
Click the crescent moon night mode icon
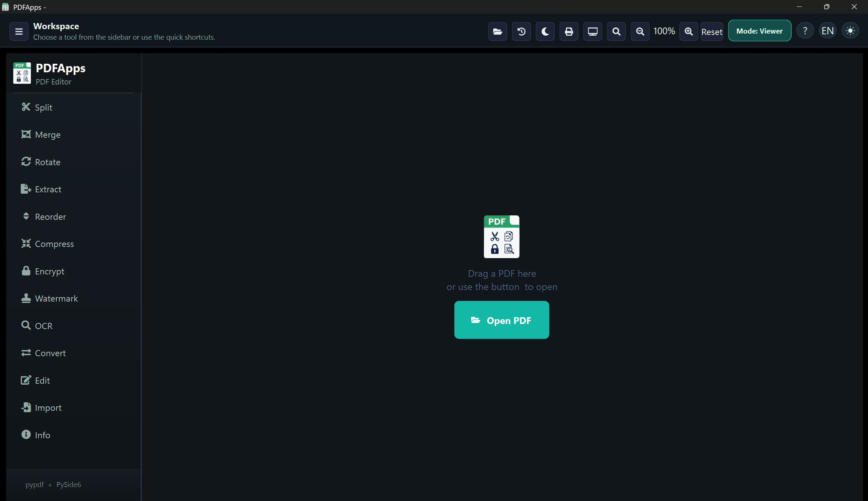click(545, 31)
